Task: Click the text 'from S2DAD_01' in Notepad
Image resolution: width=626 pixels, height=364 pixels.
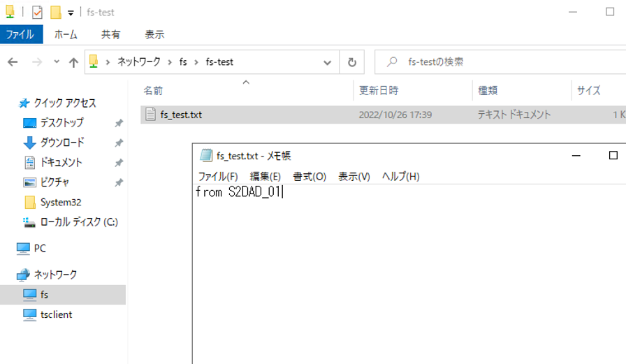Action: tap(238, 192)
